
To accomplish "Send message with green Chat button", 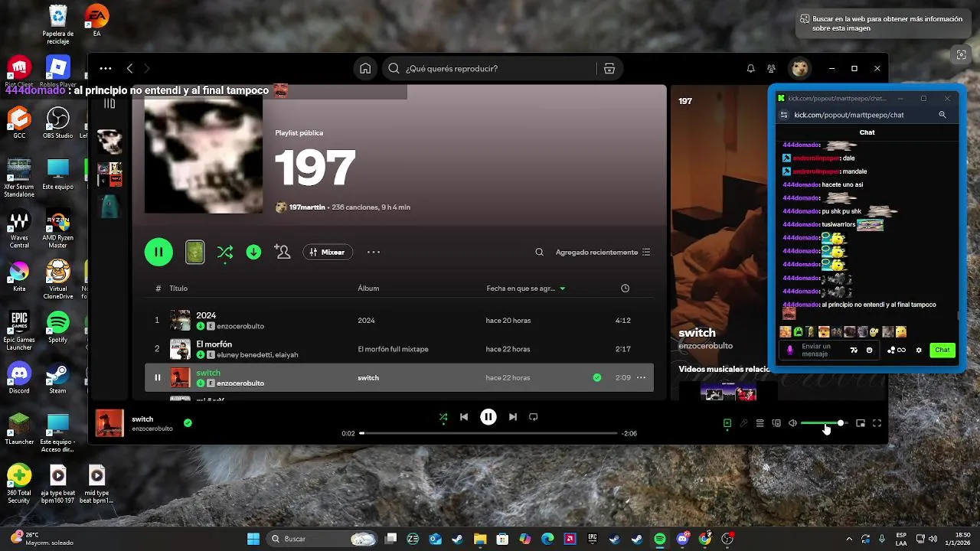I will click(942, 350).
